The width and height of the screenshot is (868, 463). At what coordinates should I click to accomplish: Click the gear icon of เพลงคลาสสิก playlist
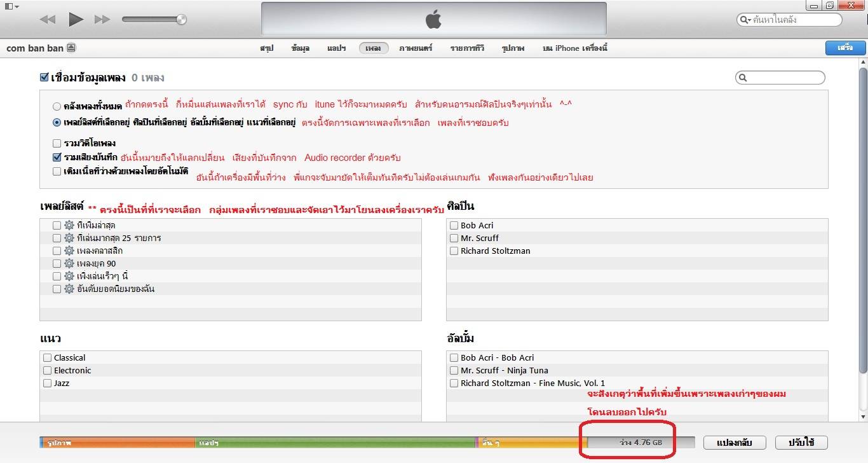(x=69, y=251)
